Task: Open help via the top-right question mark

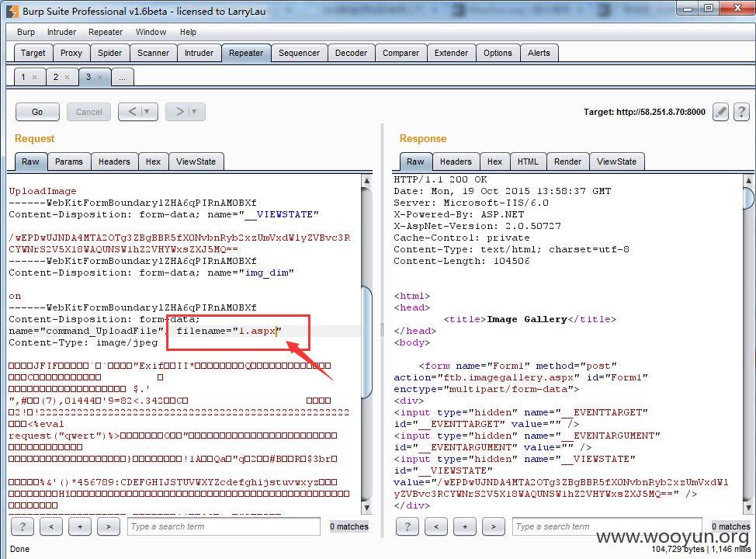Action: click(741, 112)
